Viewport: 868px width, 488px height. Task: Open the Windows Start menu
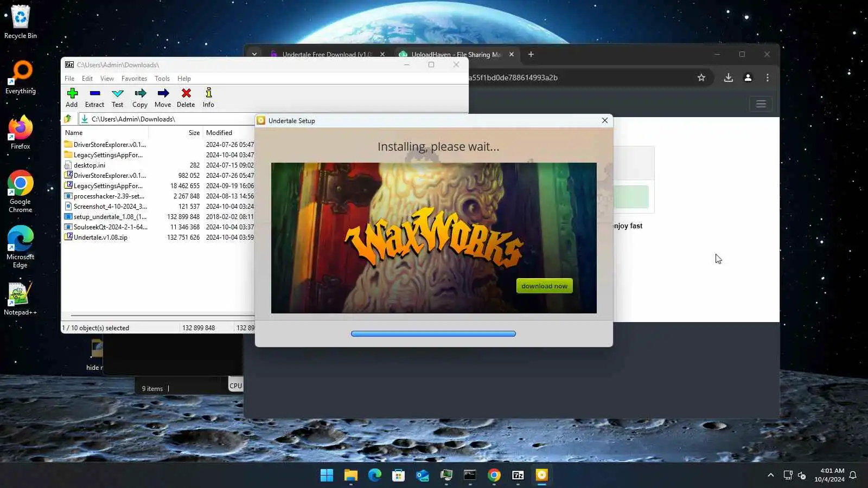click(x=327, y=476)
